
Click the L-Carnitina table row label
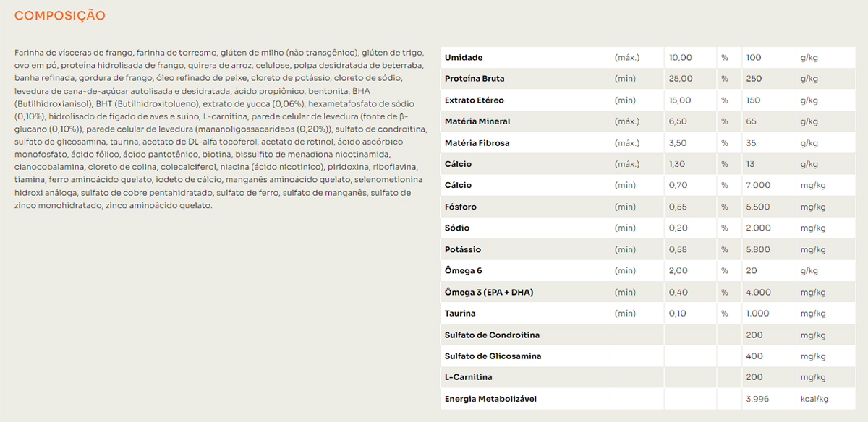[x=469, y=378]
